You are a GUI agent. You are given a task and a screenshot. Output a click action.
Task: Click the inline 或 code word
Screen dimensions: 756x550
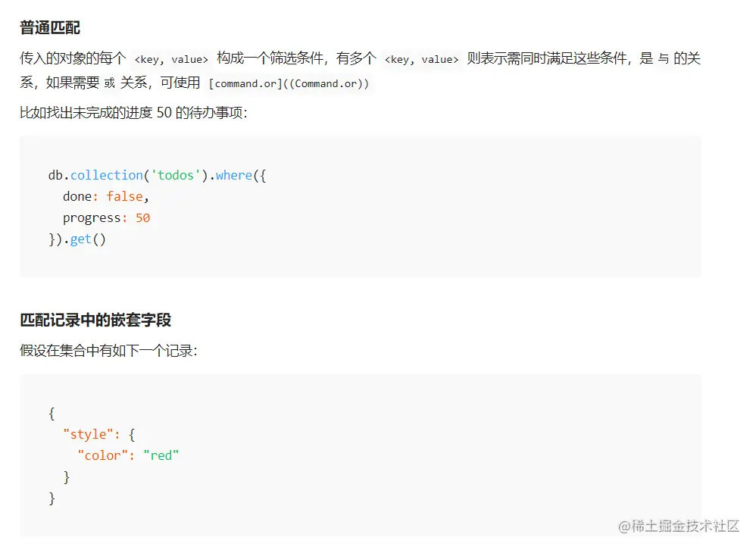(x=110, y=83)
